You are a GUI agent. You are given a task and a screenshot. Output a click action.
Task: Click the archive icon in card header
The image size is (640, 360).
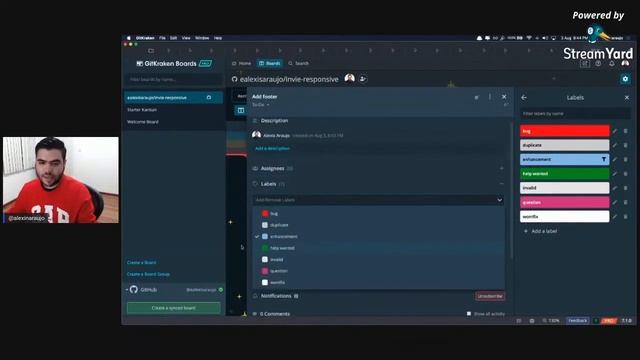(476, 98)
